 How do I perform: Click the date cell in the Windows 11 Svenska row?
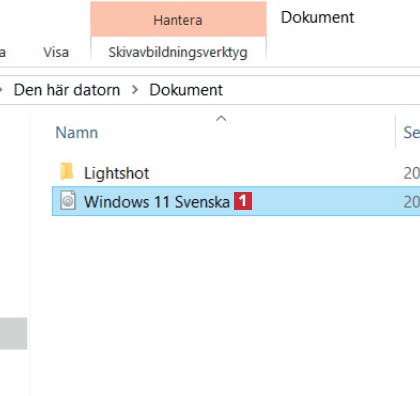coord(411,202)
